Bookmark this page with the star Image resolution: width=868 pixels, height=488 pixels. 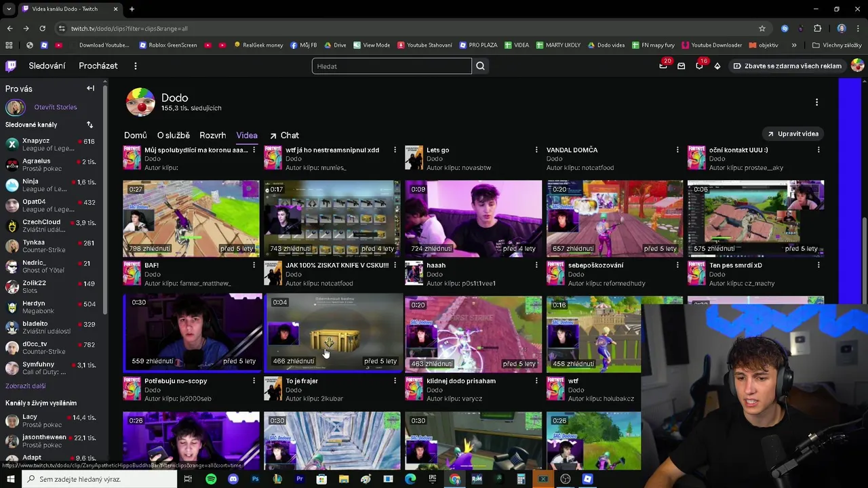[762, 28]
